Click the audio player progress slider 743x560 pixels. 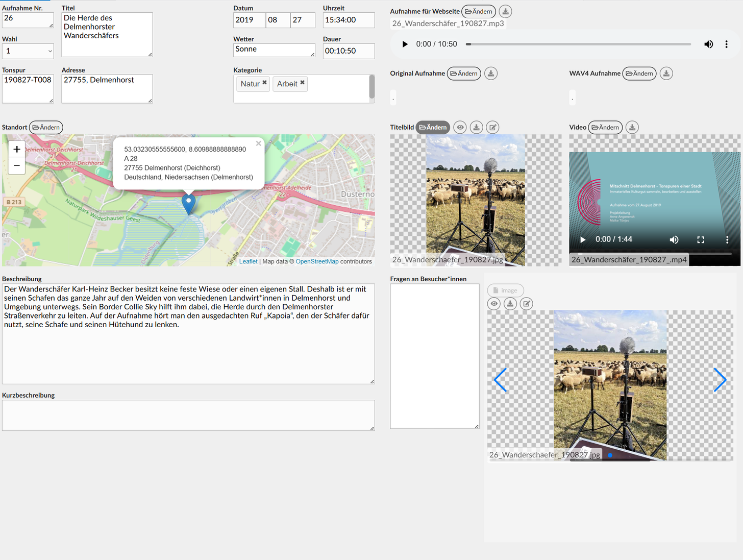[x=578, y=44]
